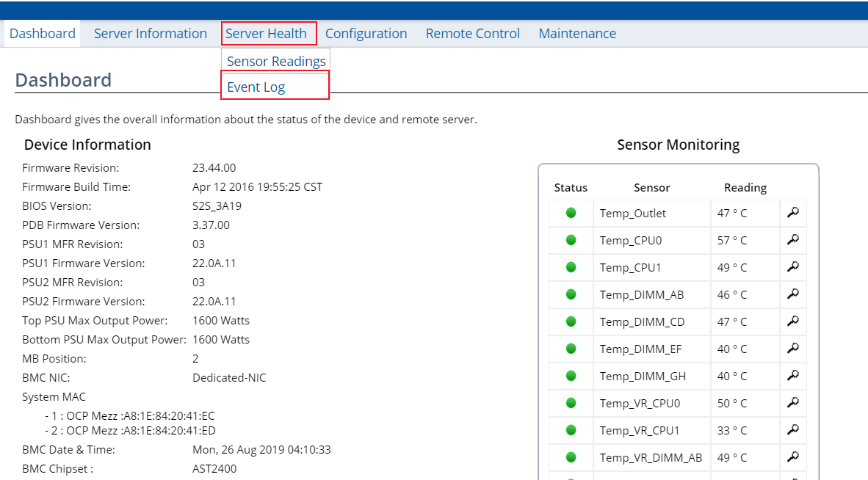This screenshot has width=868, height=480.
Task: Switch to the Server Information menu
Action: 150,33
